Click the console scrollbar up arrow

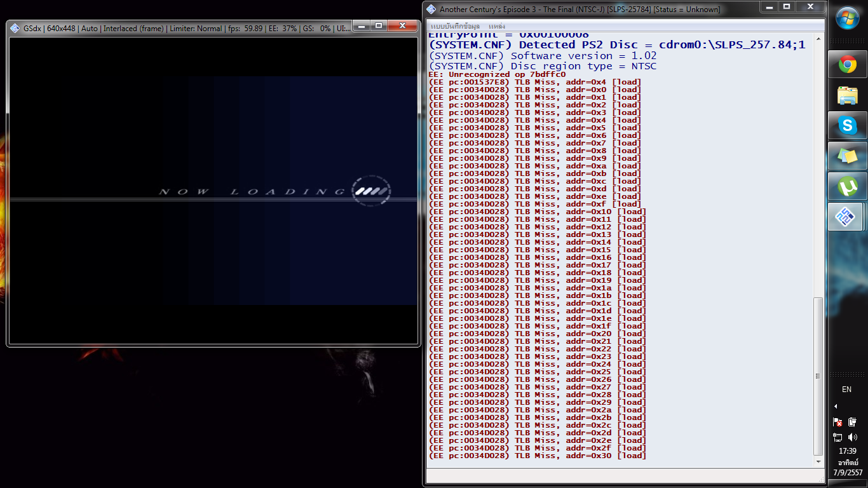pos(818,38)
